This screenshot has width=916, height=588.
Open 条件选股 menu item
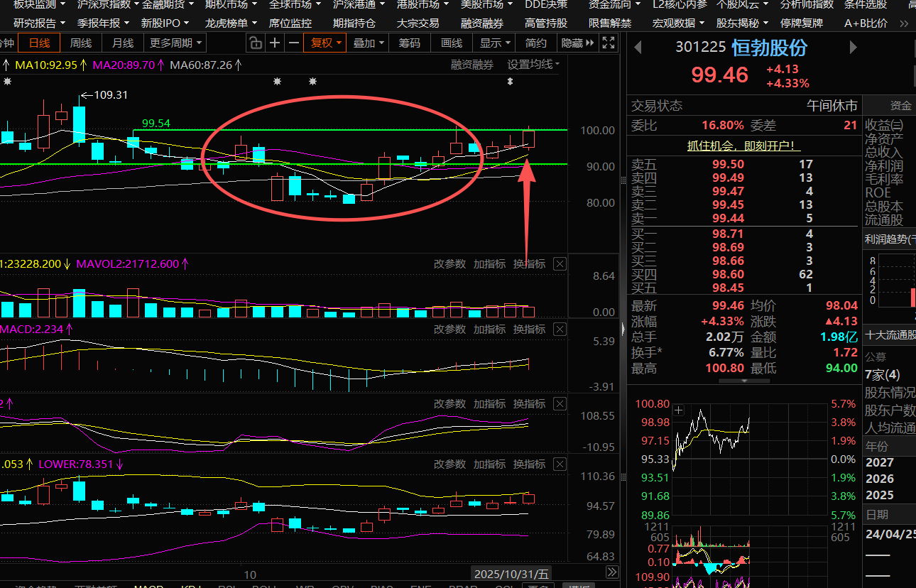point(866,4)
